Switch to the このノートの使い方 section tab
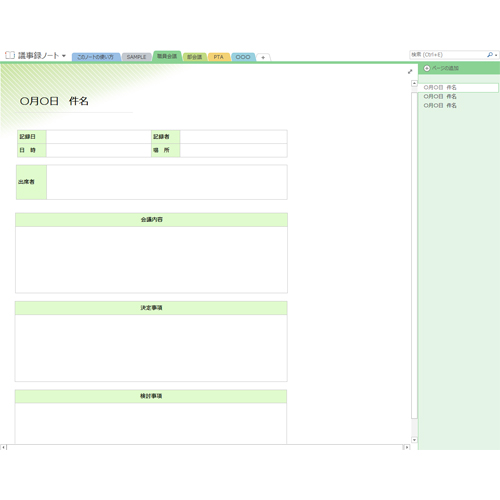This screenshot has width=500, height=500. [x=95, y=57]
